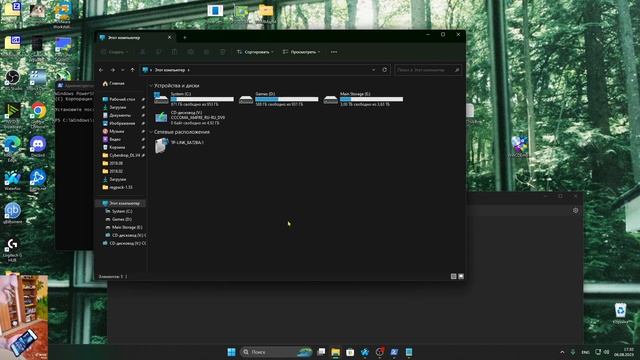640x360 pixels.
Task: Click the taskbar Поиск search box
Action: pos(276,352)
